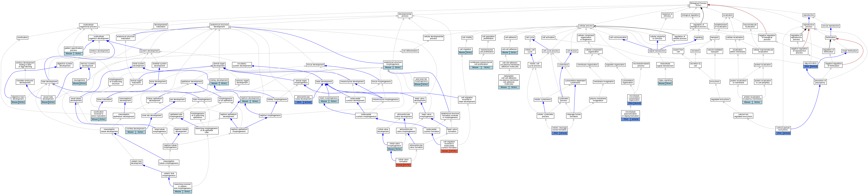Click the 'pattern specification process' node
This screenshot has width=868, height=195.
73,51
